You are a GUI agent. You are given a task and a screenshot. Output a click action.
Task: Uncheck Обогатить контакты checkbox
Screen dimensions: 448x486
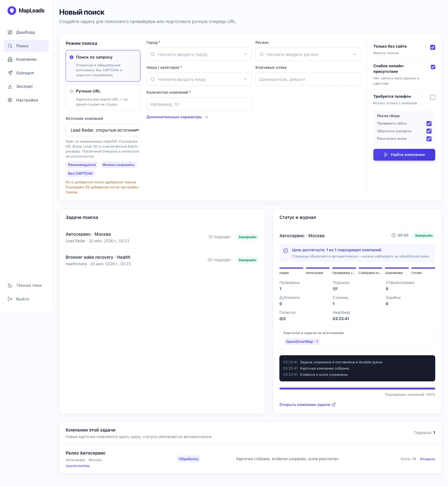(429, 131)
